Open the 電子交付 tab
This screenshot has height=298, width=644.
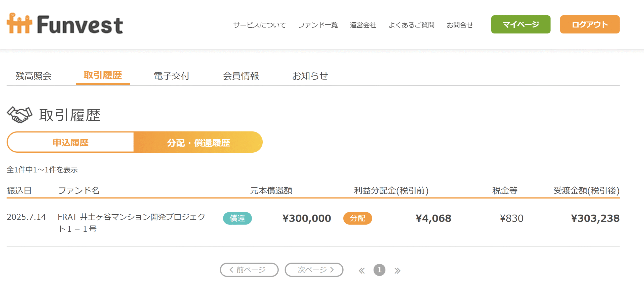[x=172, y=76]
